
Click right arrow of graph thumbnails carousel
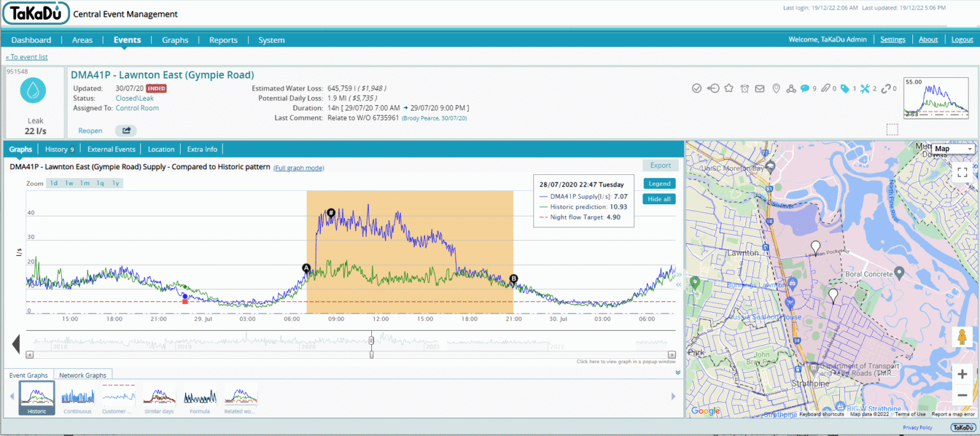[x=673, y=396]
